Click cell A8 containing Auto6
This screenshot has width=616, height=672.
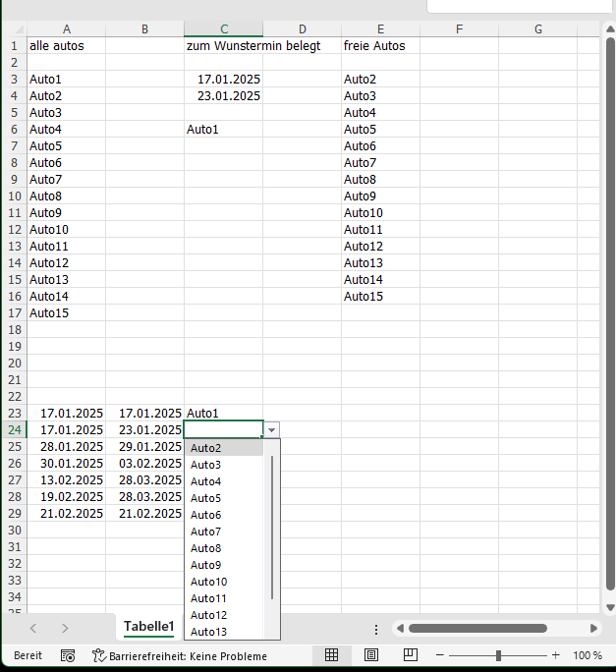[67, 163]
